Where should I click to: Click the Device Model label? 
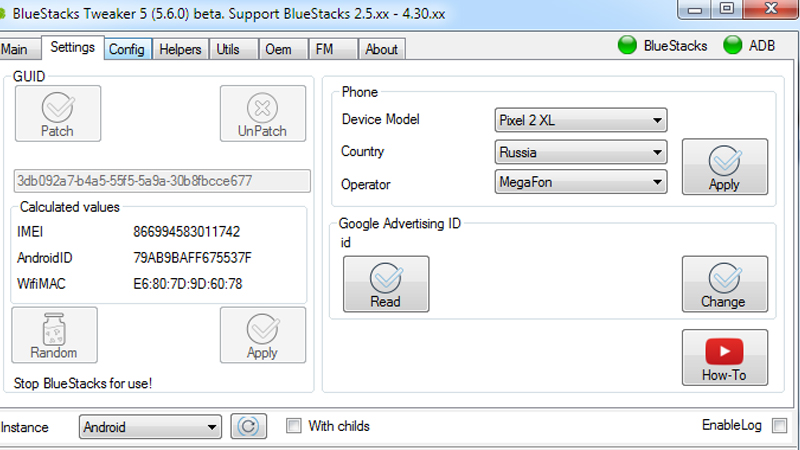pos(381,119)
